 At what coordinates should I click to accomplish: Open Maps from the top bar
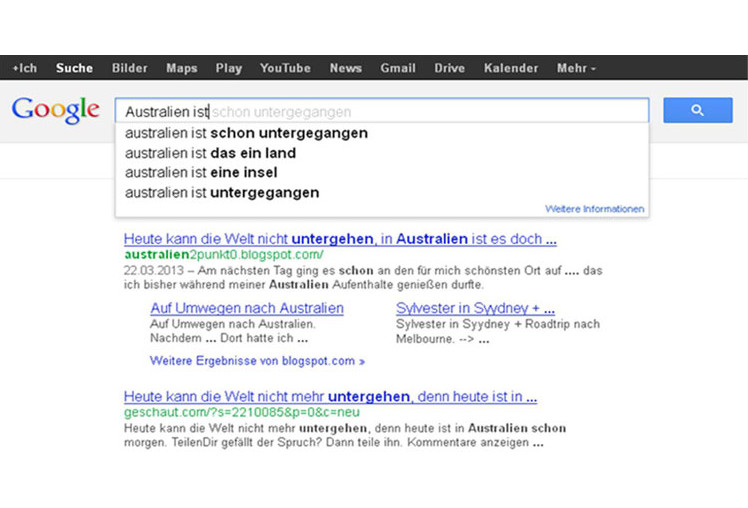point(182,68)
